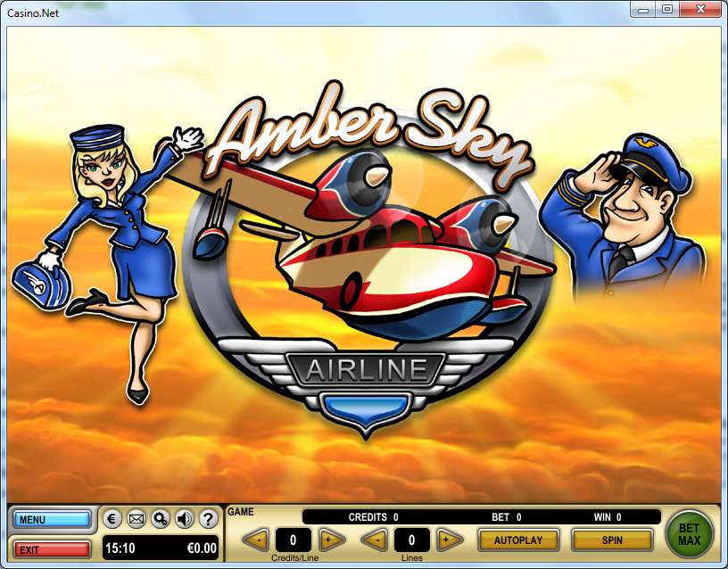This screenshot has width=728, height=569.
Task: Click the AUTOPLAY button
Action: tap(518, 540)
